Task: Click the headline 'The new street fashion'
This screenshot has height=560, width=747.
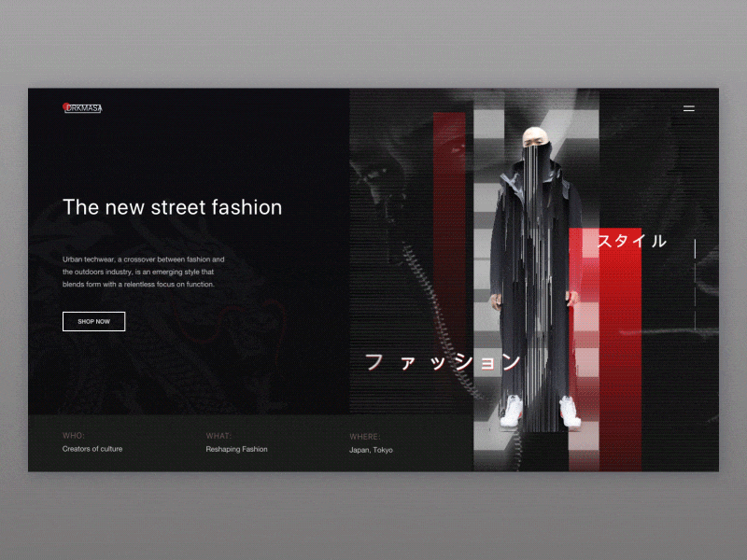Action: (172, 208)
